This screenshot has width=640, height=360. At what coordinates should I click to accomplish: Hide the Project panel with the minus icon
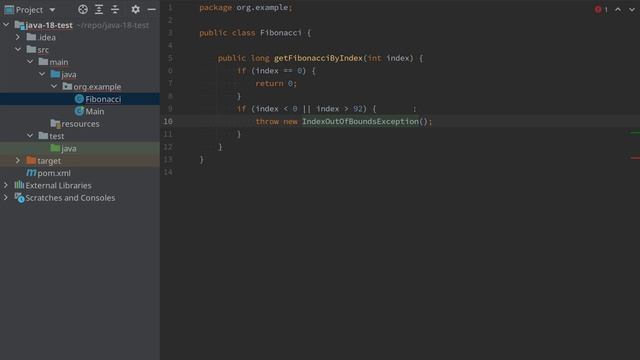(151, 9)
